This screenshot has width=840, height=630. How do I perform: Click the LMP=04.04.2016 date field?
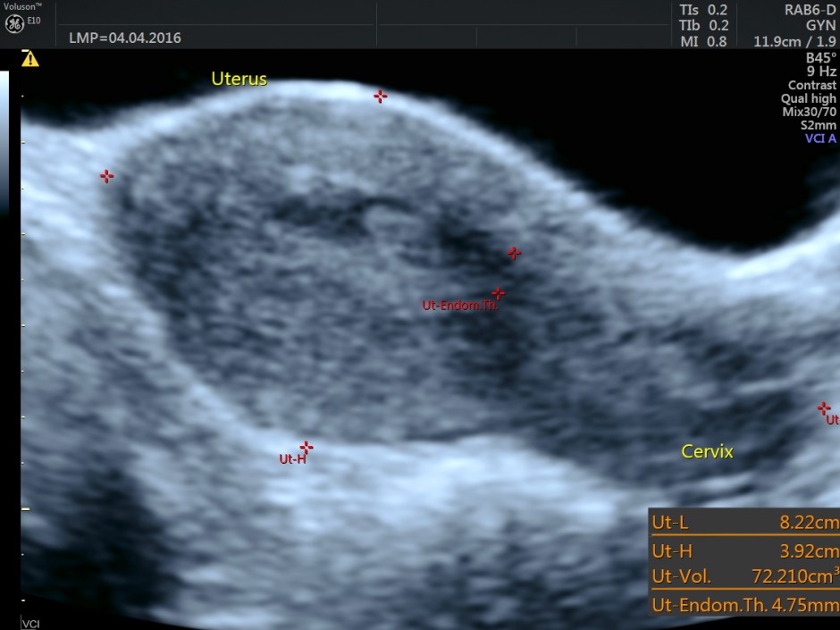tap(125, 38)
